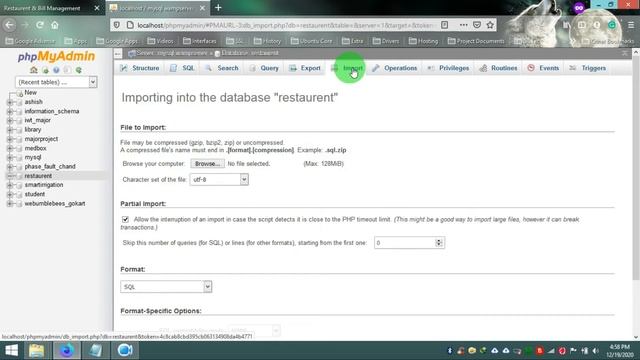This screenshot has width=640, height=360.
Task: Open Firefox hamburger menu
Action: 631,25
